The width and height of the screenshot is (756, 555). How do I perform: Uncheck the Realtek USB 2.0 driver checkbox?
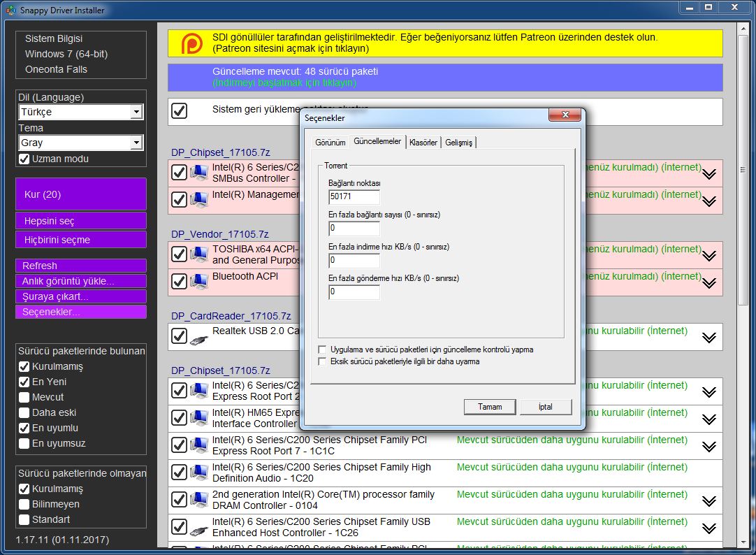point(179,336)
